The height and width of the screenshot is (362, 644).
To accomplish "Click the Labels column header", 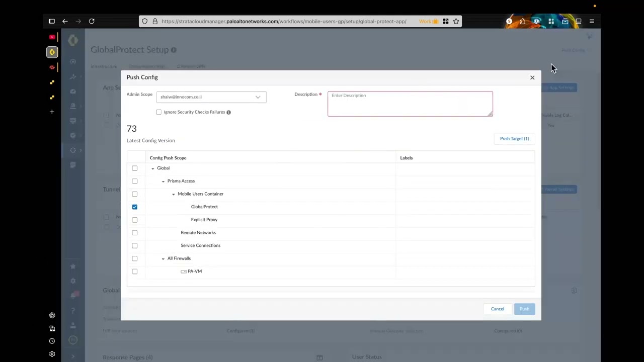I will click(407, 158).
